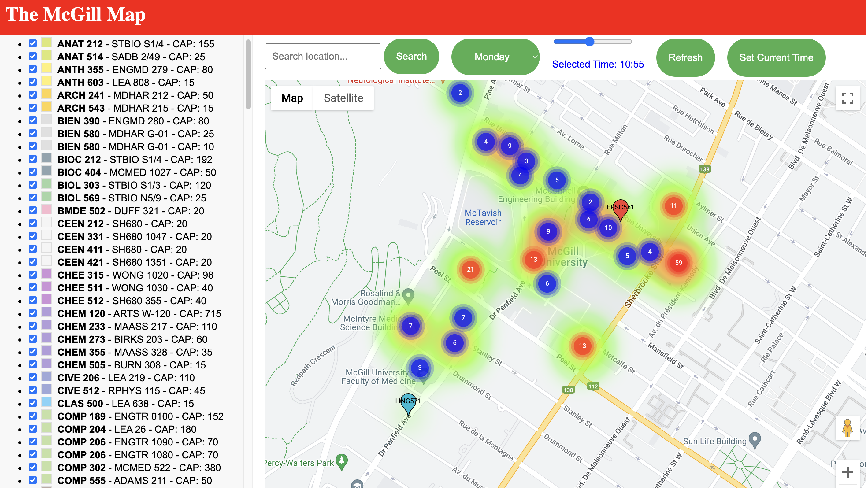This screenshot has width=868, height=488.
Task: Open the cluster marker showing 11
Action: click(673, 206)
